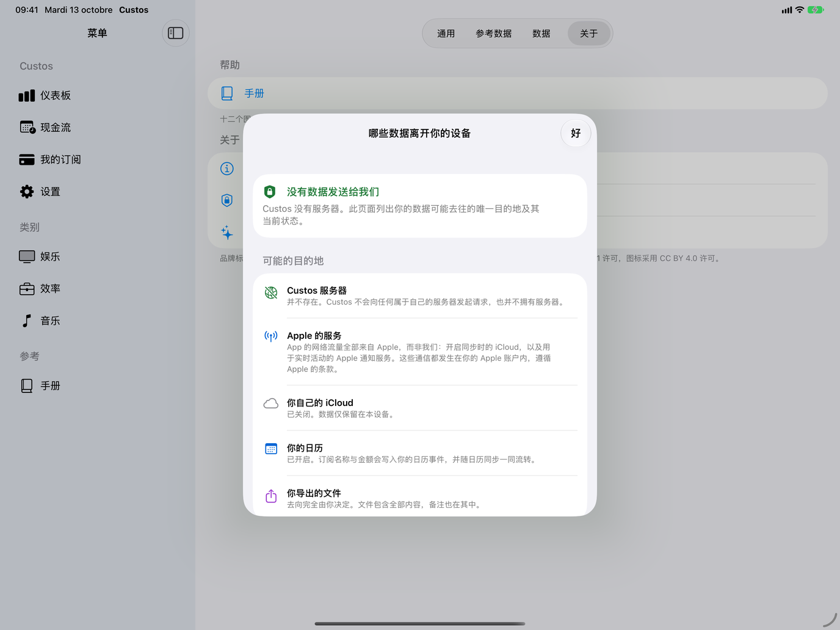Click info circle icon in 关于 section
Image resolution: width=840 pixels, height=630 pixels.
point(227,168)
